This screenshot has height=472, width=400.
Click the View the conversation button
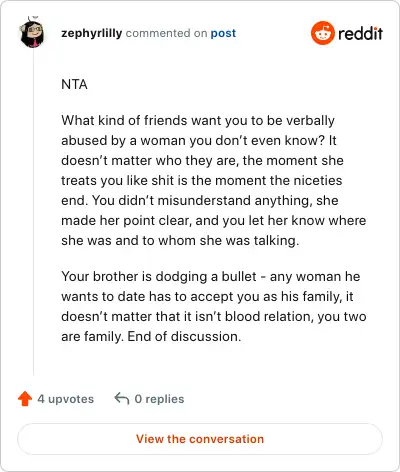(x=200, y=439)
